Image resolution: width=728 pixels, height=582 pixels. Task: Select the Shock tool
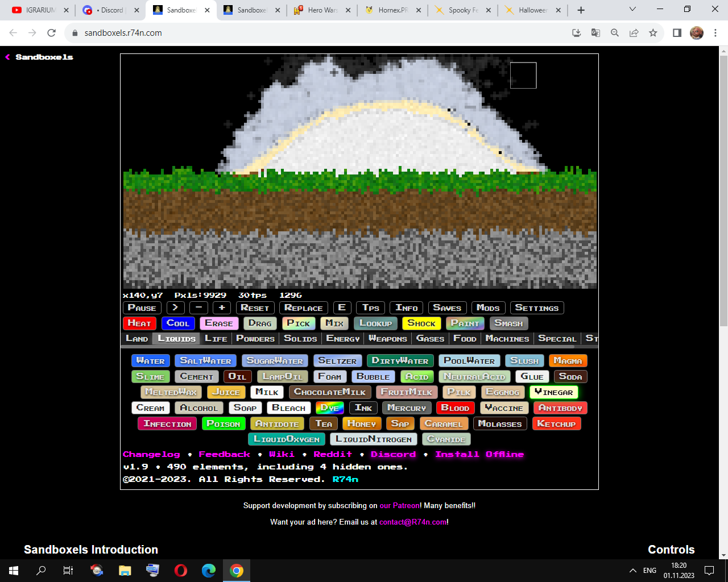[x=421, y=323]
